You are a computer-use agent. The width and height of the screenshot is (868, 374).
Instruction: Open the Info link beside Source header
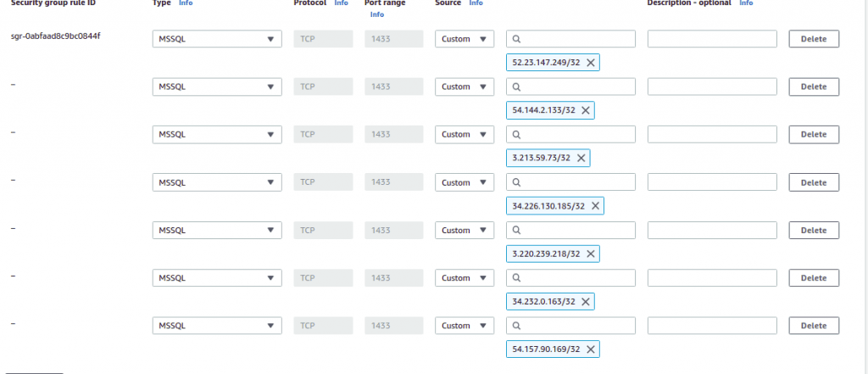(476, 3)
